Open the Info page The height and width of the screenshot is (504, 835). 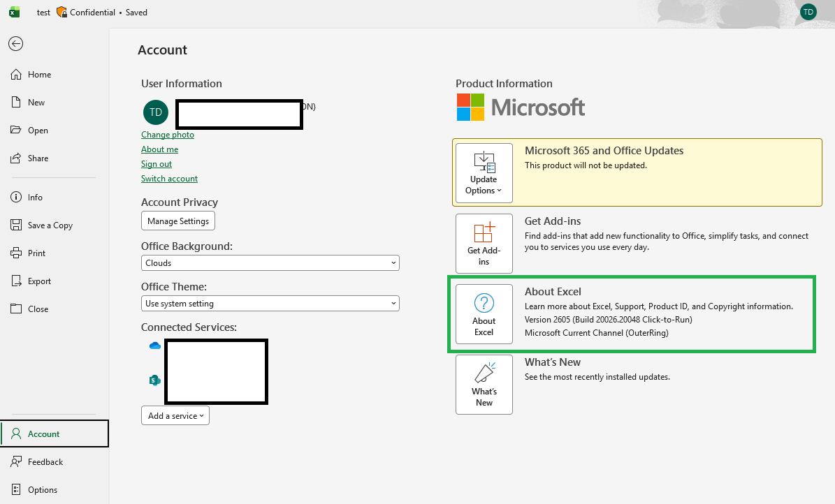(55, 197)
